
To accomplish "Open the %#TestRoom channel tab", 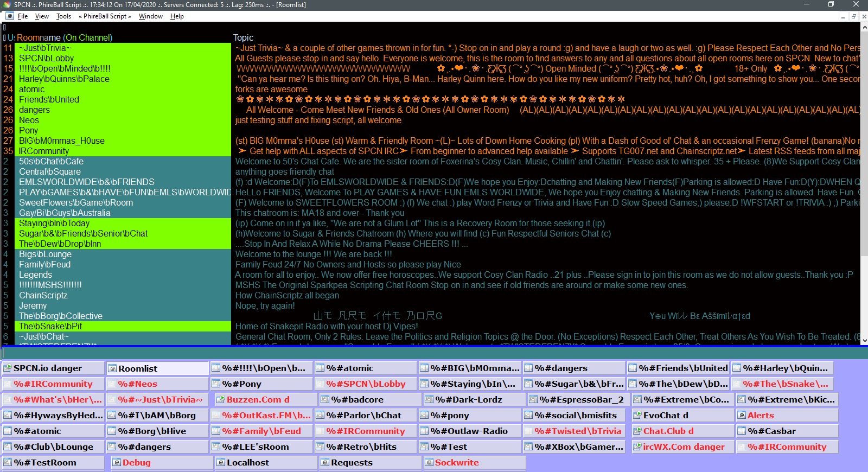I will click(x=53, y=463).
